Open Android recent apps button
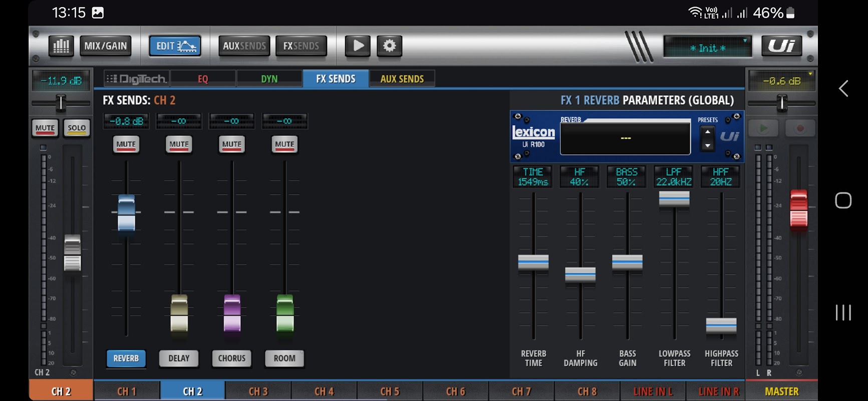 click(x=843, y=312)
